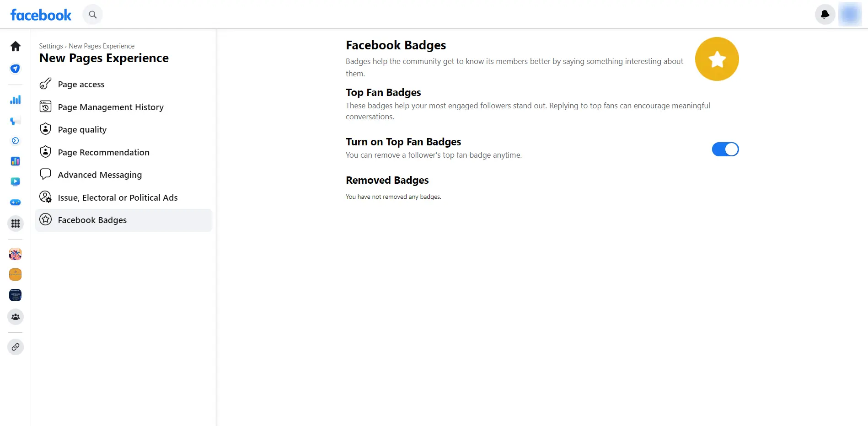Screen dimensions: 868x426
Task: Select Page quality from settings list
Action: click(82, 129)
